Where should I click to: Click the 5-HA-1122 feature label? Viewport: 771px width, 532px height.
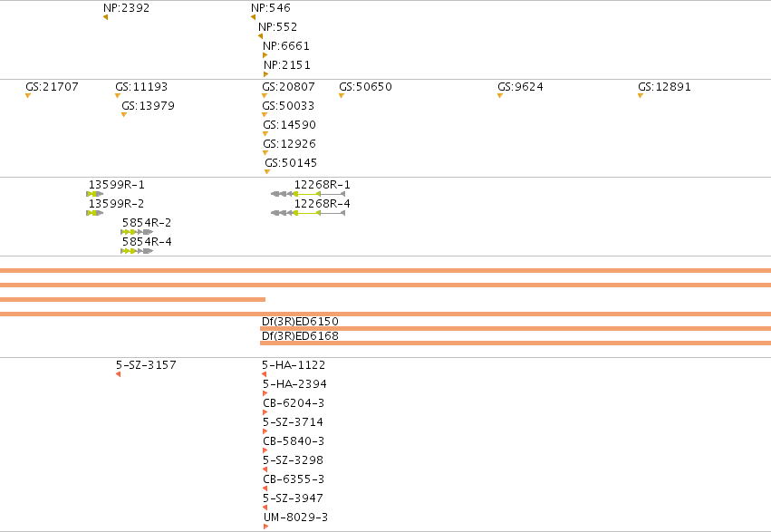point(294,365)
